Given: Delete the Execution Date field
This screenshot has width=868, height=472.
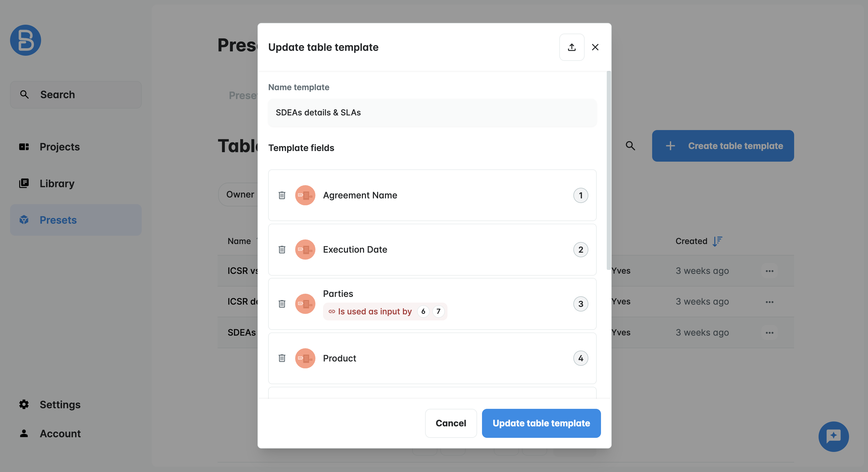Looking at the screenshot, I should 282,249.
